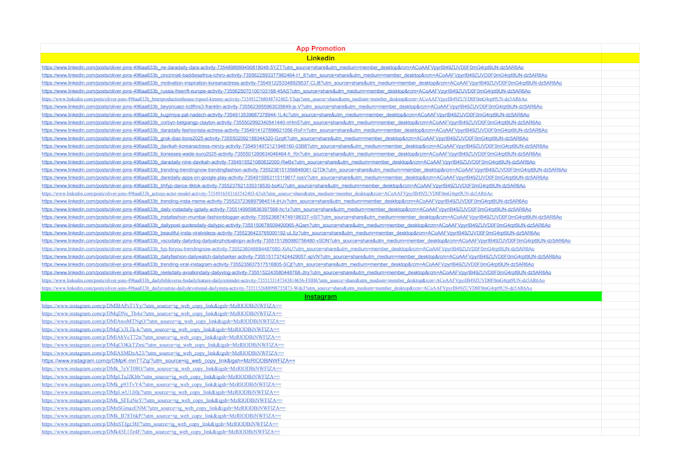Open the underlined "Instagram" header link
This screenshot has height=459, width=680.
pyautogui.click(x=320, y=297)
